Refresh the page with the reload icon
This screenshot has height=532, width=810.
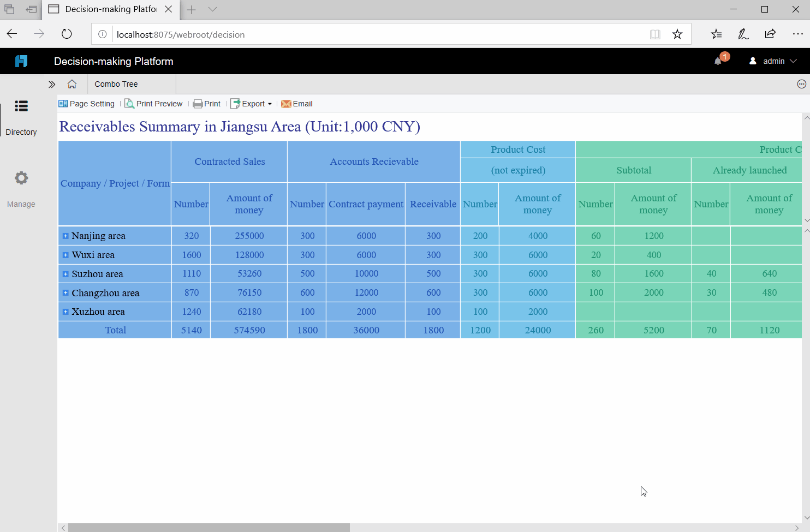coord(67,33)
